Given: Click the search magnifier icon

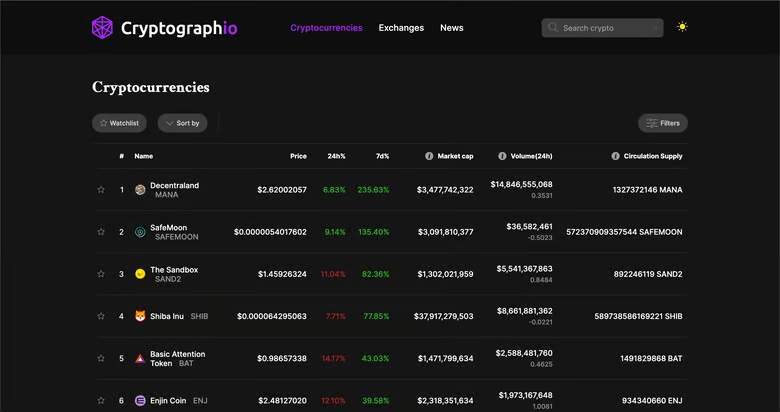Looking at the screenshot, I should [x=553, y=27].
